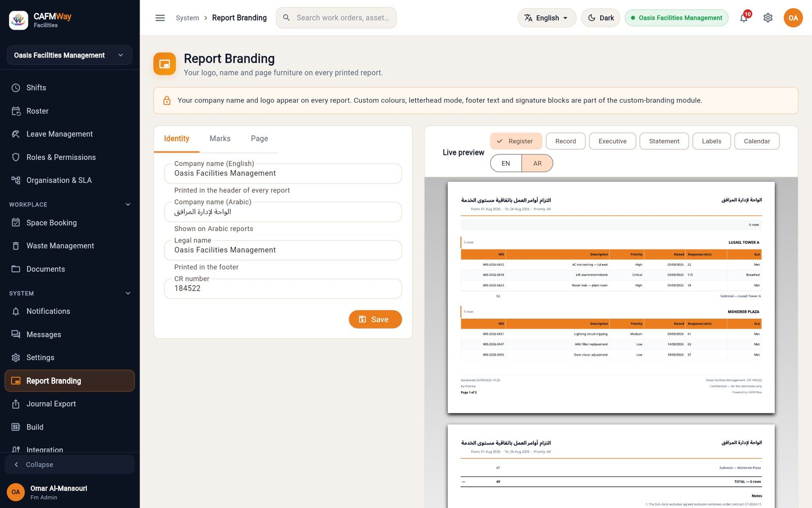Select the Calendar preview type
The width and height of the screenshot is (812, 508).
point(757,141)
